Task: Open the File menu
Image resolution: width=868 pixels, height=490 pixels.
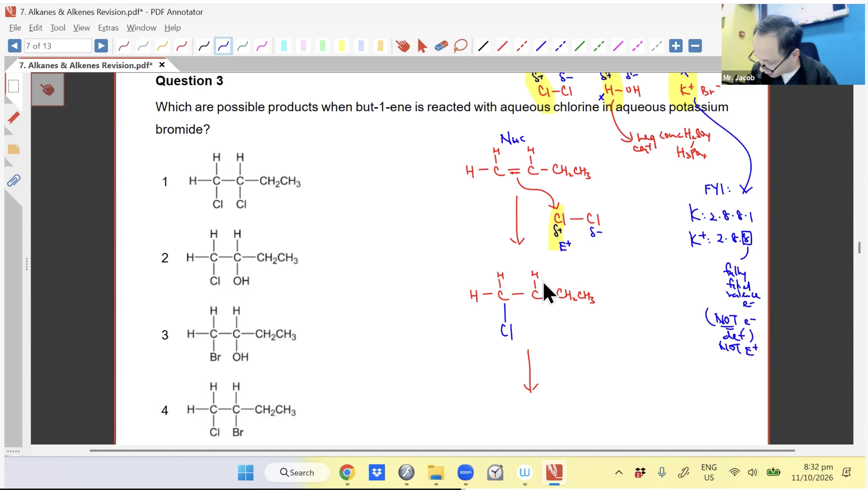Action: (15, 28)
